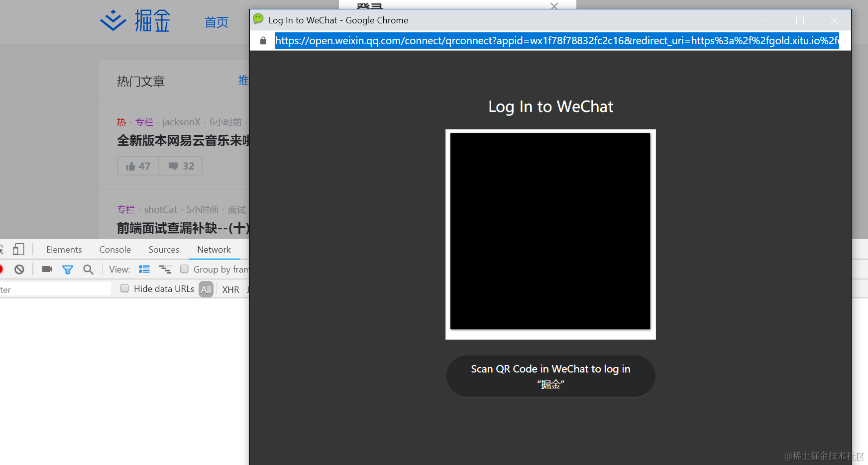The width and height of the screenshot is (868, 465).
Task: Stop recording the network log
Action: (x=1, y=269)
